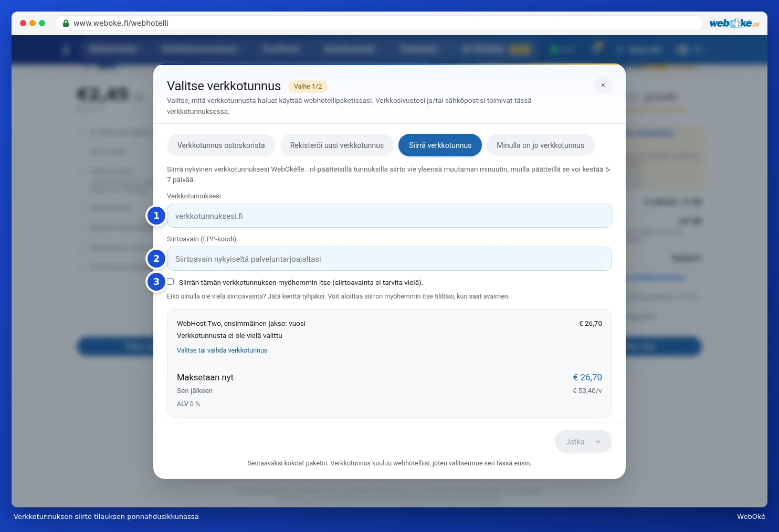This screenshot has height=532, width=779.
Task: Select the Verkkotunnus ostoskorista tab
Action: (x=221, y=145)
